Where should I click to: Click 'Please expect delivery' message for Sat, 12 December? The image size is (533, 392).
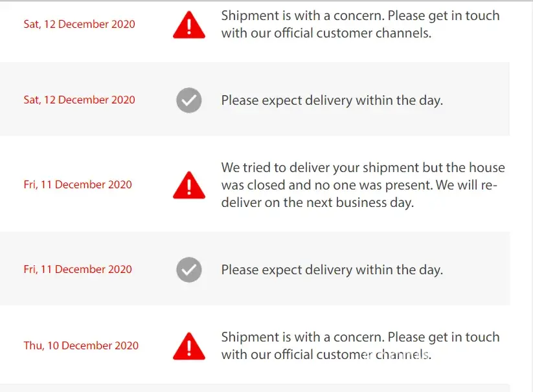[x=332, y=100]
